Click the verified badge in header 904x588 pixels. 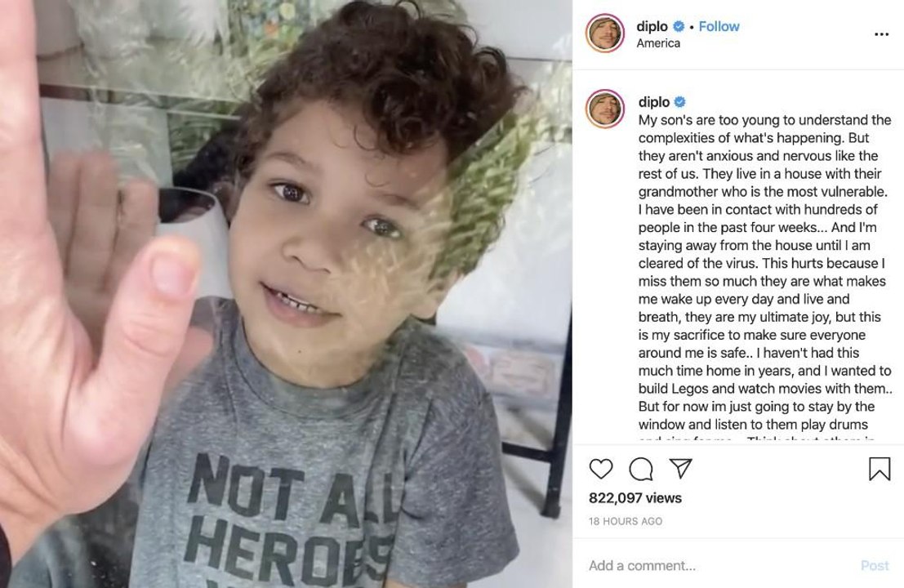(x=679, y=26)
